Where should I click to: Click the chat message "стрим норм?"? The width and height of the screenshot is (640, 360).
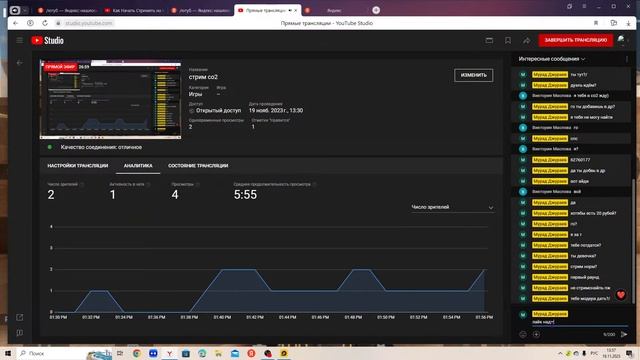584,267
